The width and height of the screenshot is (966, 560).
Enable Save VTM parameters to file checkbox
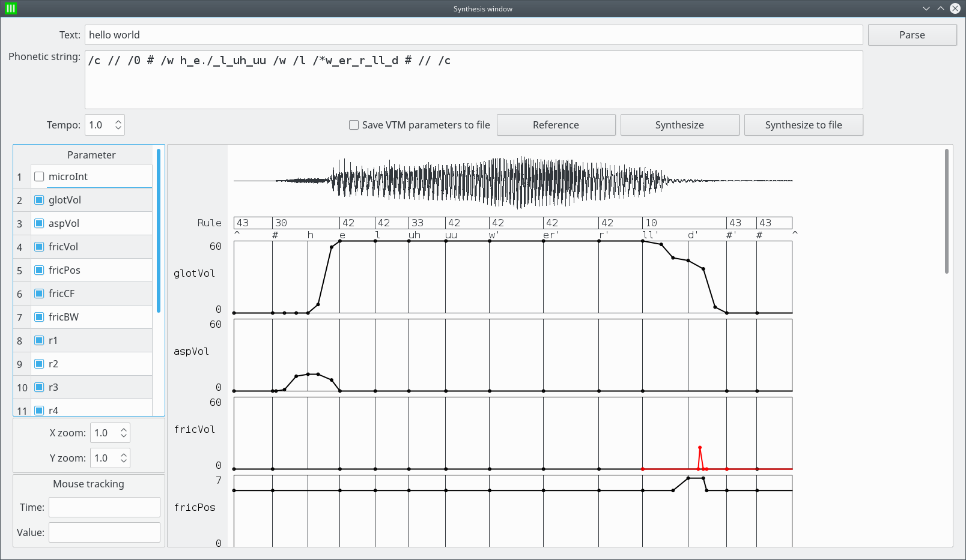tap(354, 125)
